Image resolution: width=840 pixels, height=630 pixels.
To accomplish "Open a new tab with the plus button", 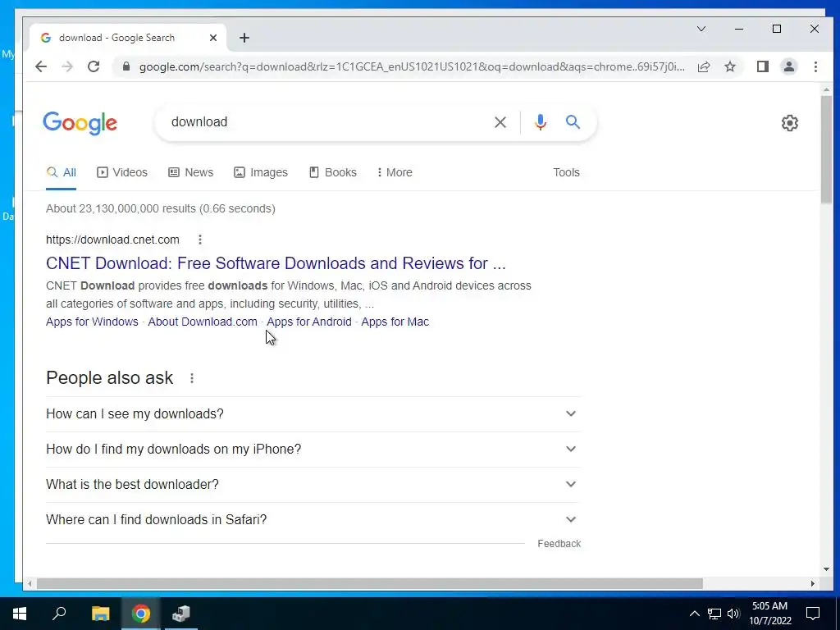I will point(244,38).
